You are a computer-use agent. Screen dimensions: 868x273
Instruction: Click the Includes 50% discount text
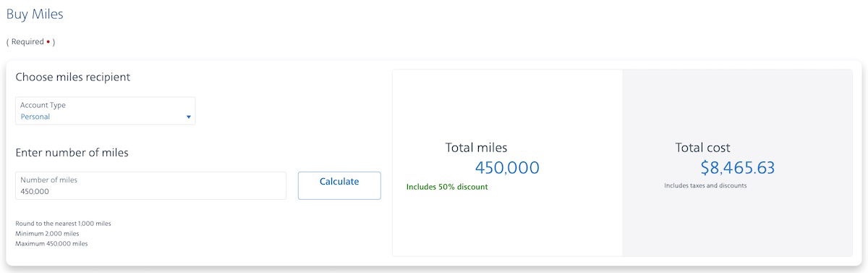pos(447,187)
